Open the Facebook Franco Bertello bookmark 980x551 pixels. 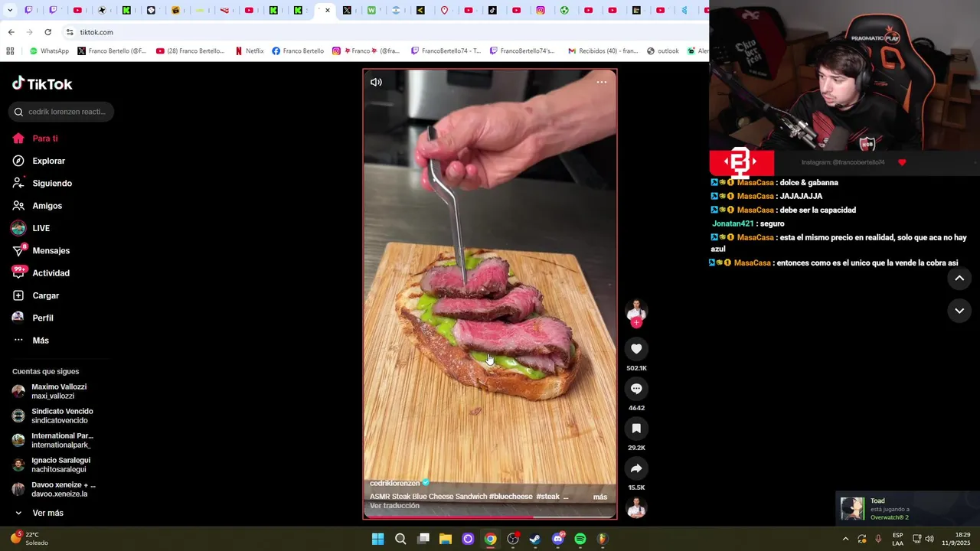tap(298, 51)
